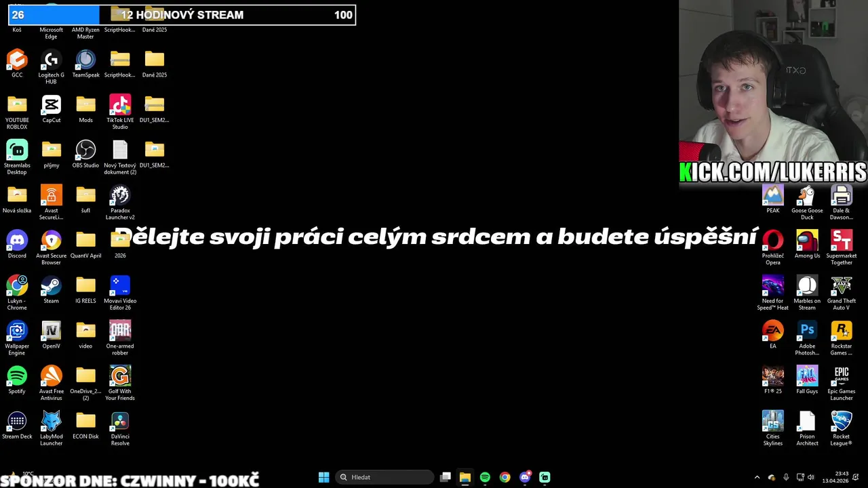Click the Hledat taskbar search box

[x=384, y=477]
